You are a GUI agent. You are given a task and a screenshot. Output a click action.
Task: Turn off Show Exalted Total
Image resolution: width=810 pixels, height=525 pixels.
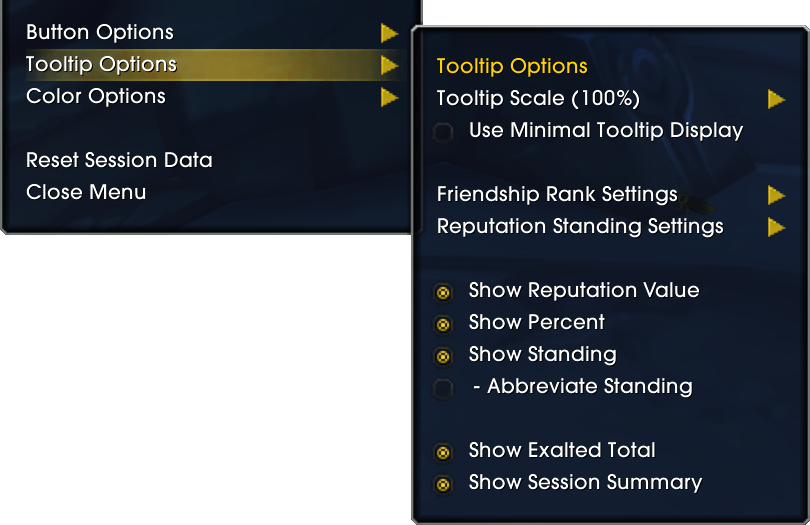point(443,453)
